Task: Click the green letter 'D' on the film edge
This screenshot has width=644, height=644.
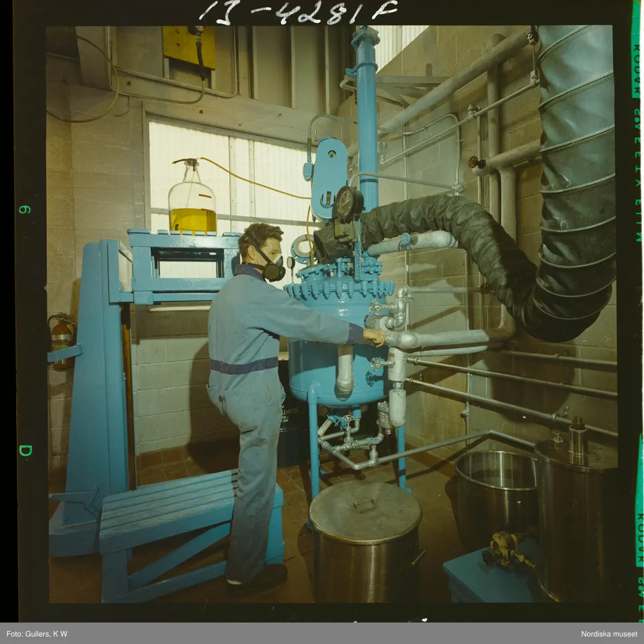Action: pyautogui.click(x=25, y=450)
